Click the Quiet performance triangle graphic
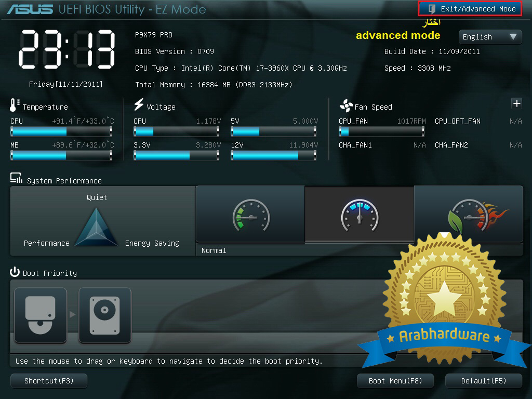This screenshot has height=399, width=532. 96,227
